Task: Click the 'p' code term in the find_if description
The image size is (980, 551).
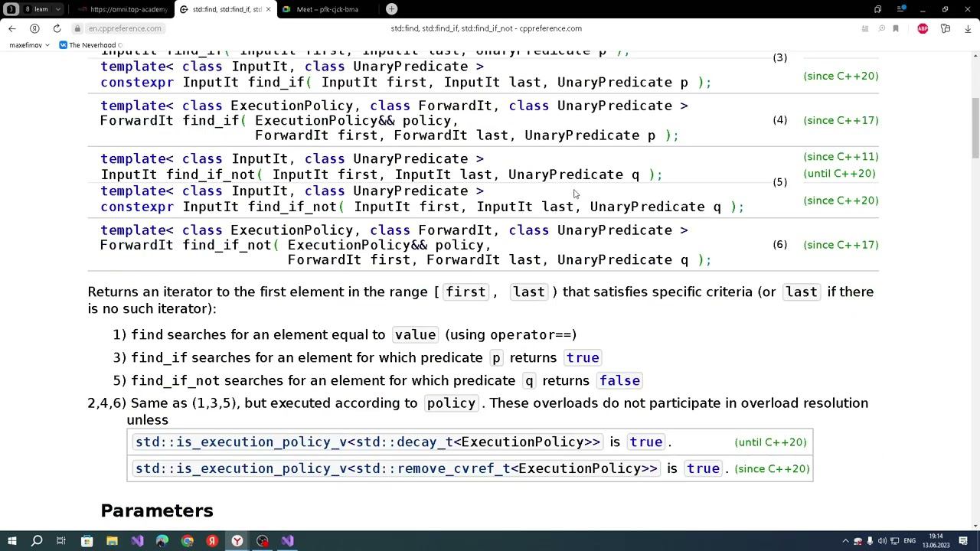Action: point(496,358)
